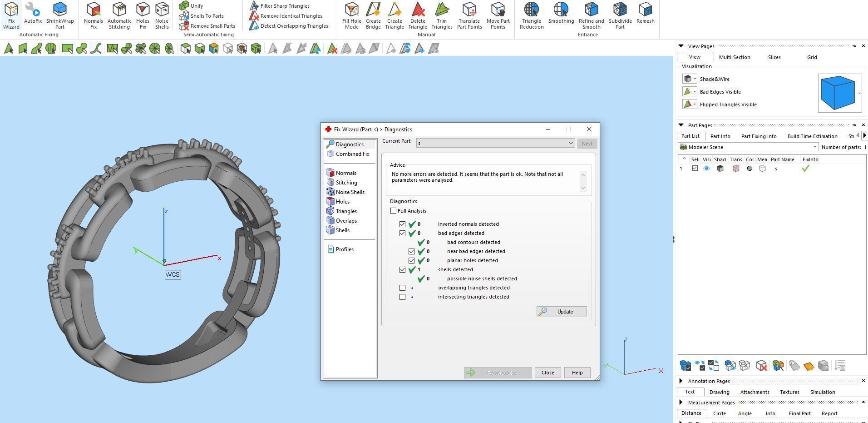868x423 pixels.
Task: Toggle visibility eye for part s
Action: click(x=706, y=169)
